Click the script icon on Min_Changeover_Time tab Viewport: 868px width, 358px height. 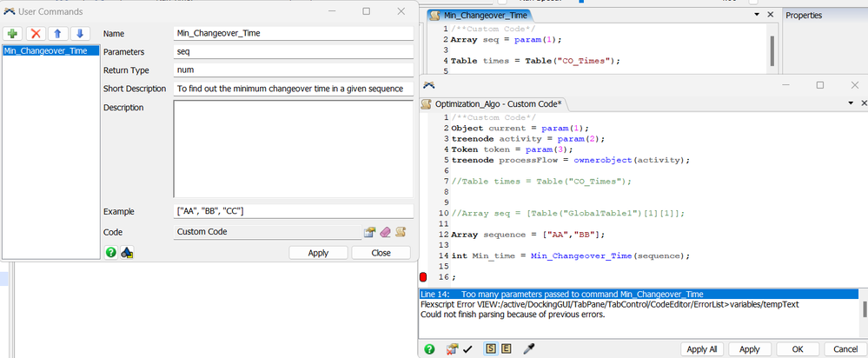[435, 16]
